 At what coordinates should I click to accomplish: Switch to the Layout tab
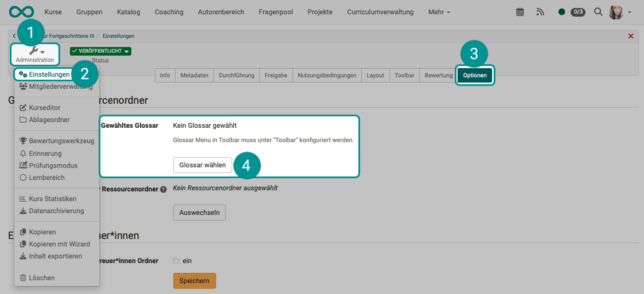tap(376, 76)
